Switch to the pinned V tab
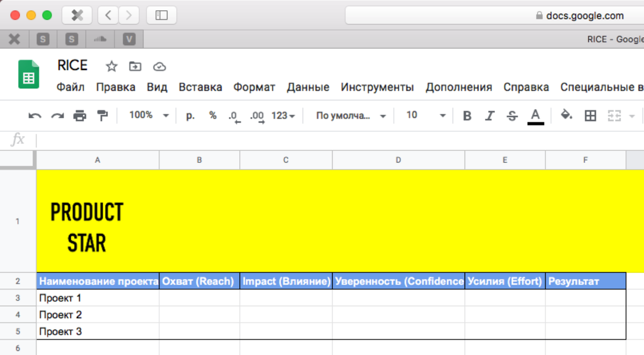 tap(129, 39)
